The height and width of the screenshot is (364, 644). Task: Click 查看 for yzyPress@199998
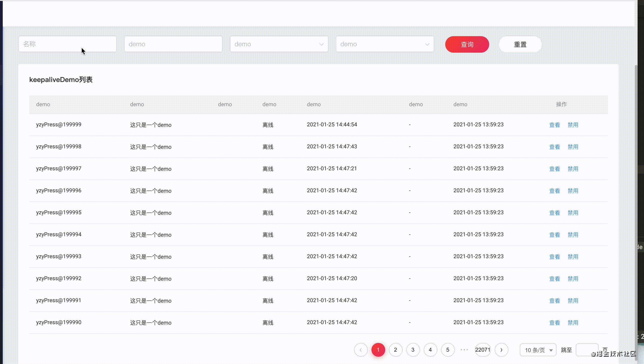554,147
